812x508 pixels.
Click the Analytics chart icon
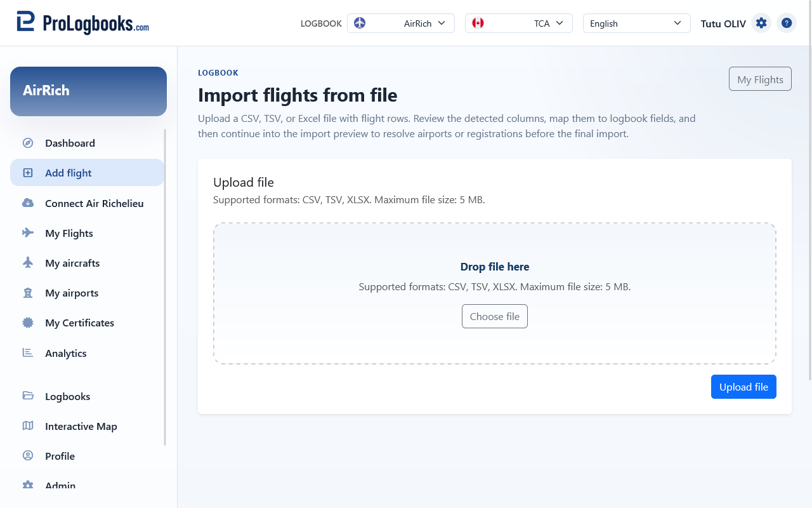pos(28,353)
